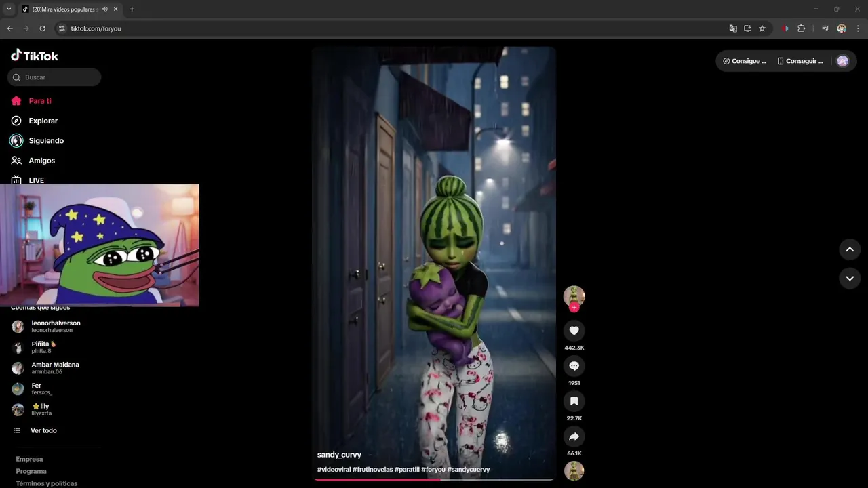Save the video with the bookmark icon
Viewport: 868px width, 488px height.
574,401
